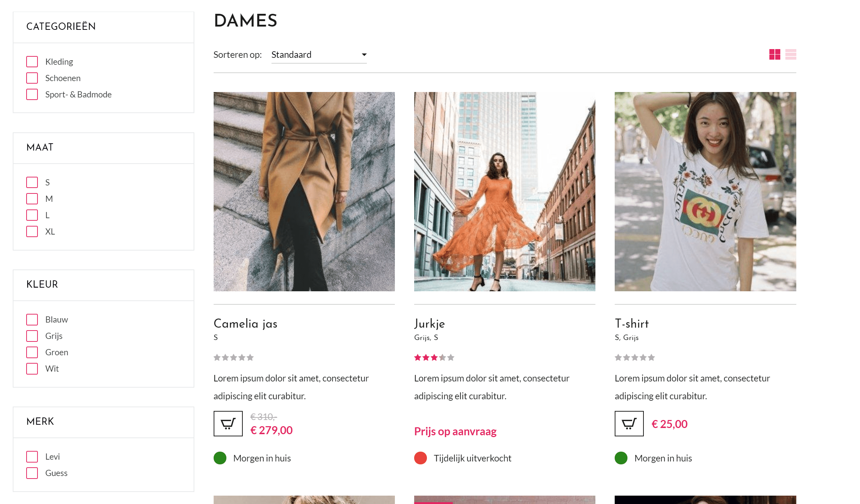The width and height of the screenshot is (860, 504).
Task: Add T-shirt to shopping cart
Action: 629,424
